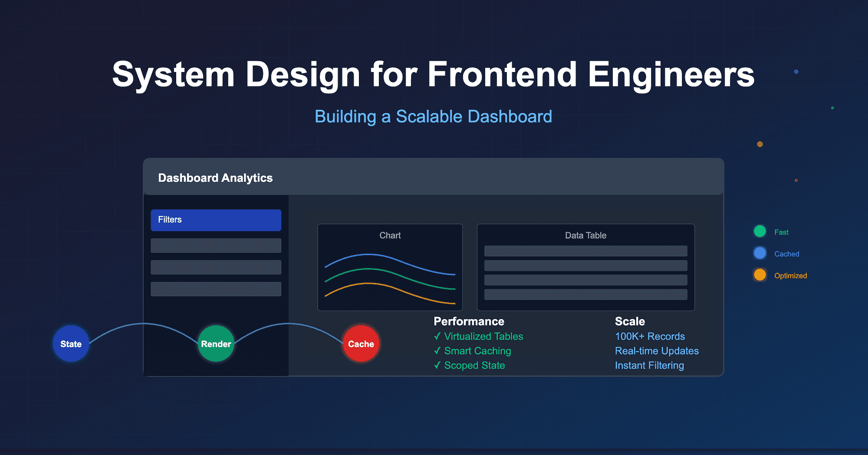Click the small blue dot top right

tap(796, 72)
